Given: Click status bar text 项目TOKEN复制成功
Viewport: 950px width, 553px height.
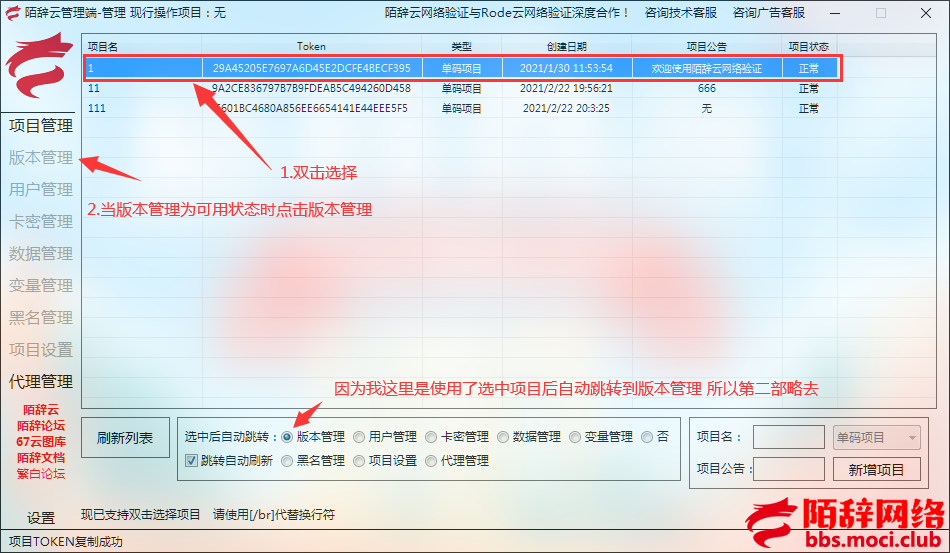Looking at the screenshot, I should tap(65, 541).
